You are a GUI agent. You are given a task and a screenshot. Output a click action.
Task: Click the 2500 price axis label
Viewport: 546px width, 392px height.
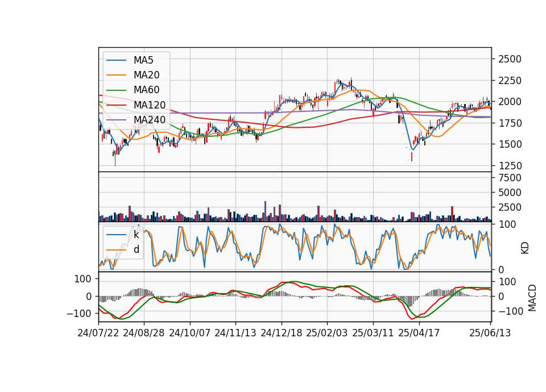[510, 59]
